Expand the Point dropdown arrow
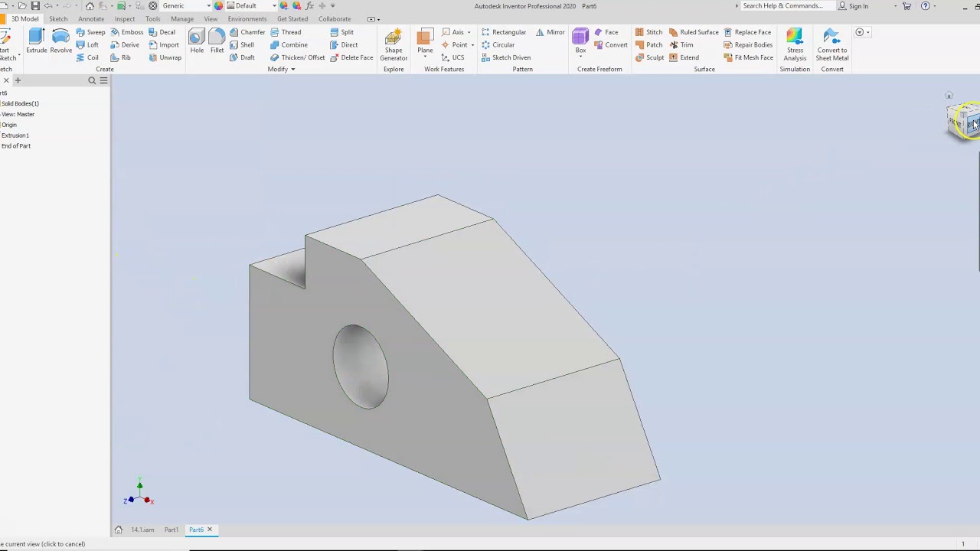The height and width of the screenshot is (551, 980). point(472,45)
